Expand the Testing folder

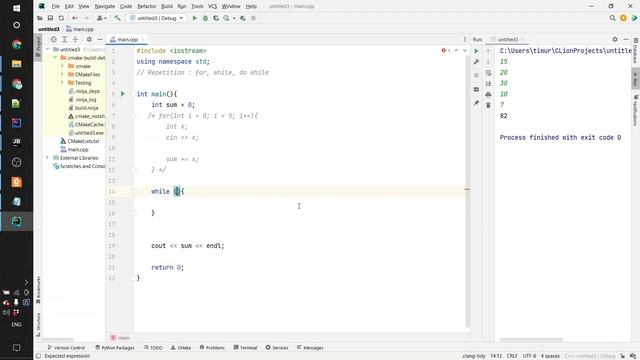62,82
